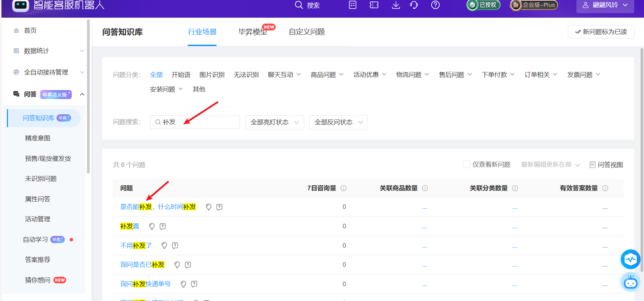Expand the 聊天互动 category dropdown
The height and width of the screenshot is (301, 644).
pos(284,75)
